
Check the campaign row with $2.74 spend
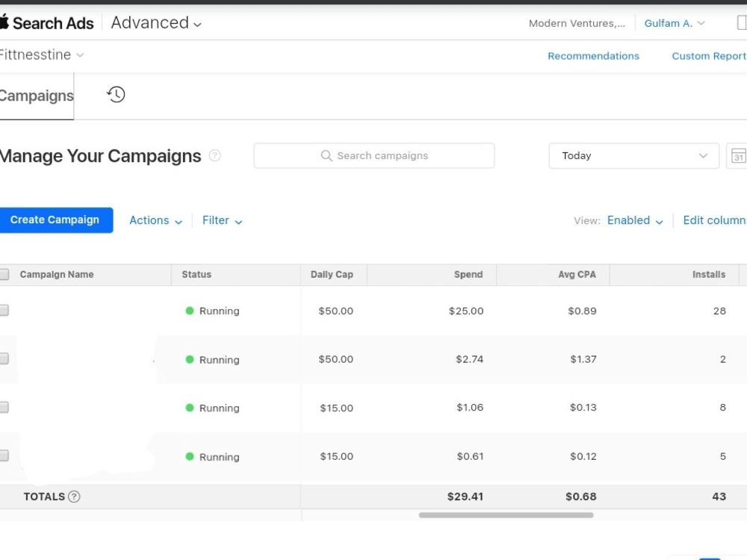point(4,358)
